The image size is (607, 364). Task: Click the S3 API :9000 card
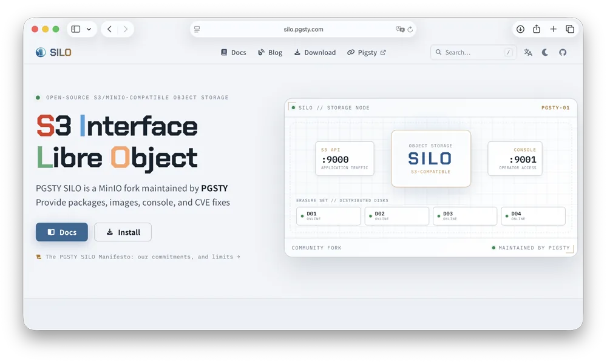point(345,158)
